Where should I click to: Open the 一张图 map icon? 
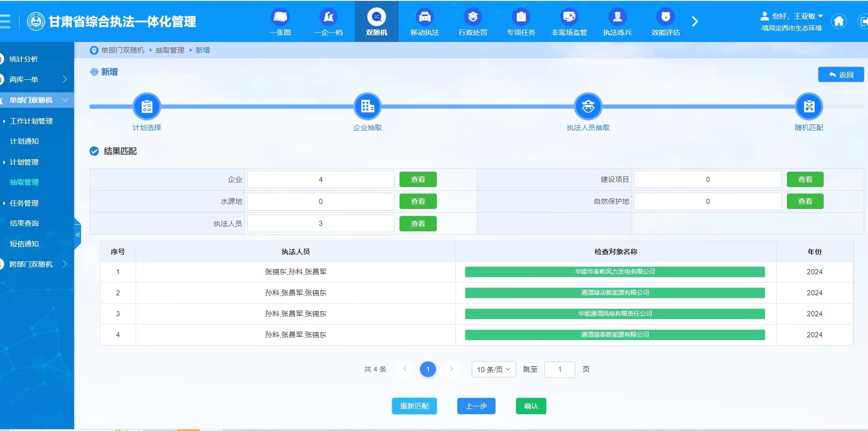point(280,18)
